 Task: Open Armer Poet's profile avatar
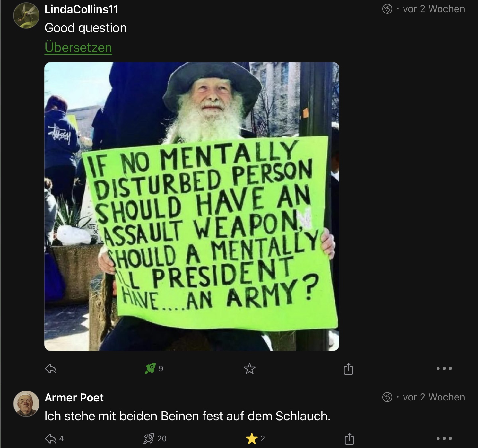[26, 403]
